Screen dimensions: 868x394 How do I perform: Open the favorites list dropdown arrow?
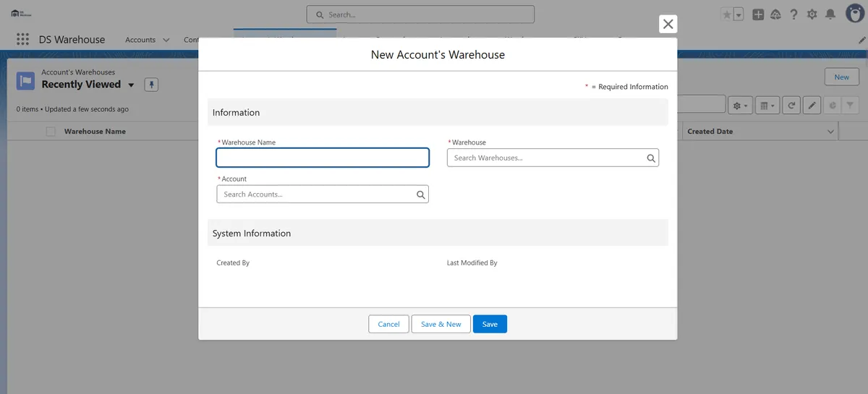[738, 14]
